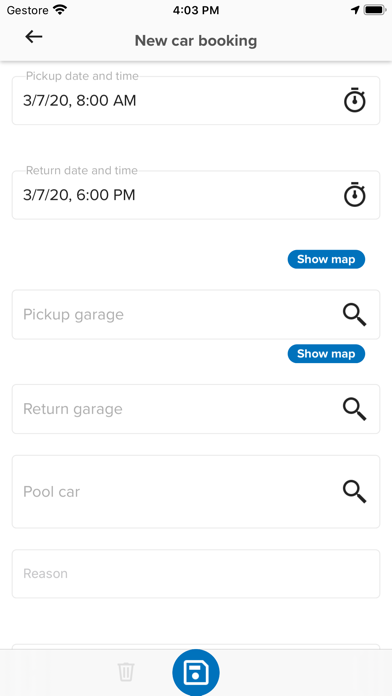Search pool car with magnifier icon
The height and width of the screenshot is (696, 392).
pyautogui.click(x=355, y=492)
